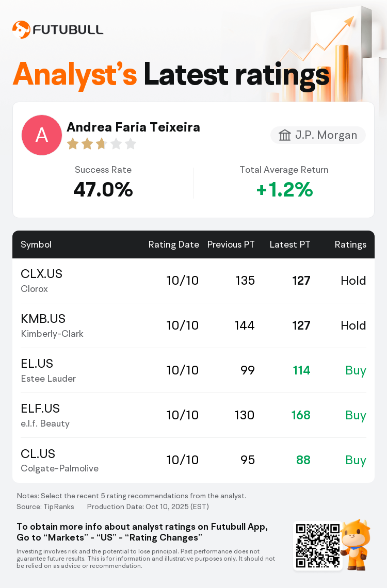This screenshot has height=588, width=387.
Task: Click the Buy rating for ELF.US
Action: [x=356, y=415]
